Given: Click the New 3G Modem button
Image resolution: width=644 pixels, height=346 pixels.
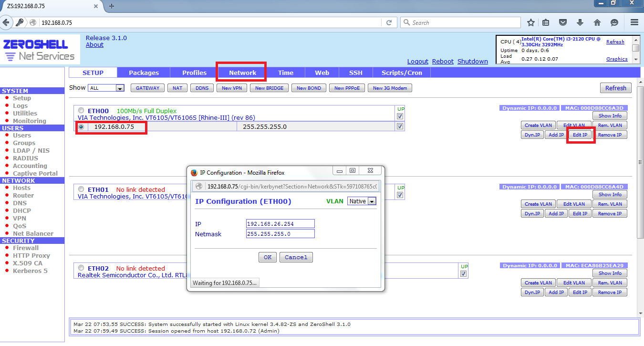Looking at the screenshot, I should coord(391,88).
